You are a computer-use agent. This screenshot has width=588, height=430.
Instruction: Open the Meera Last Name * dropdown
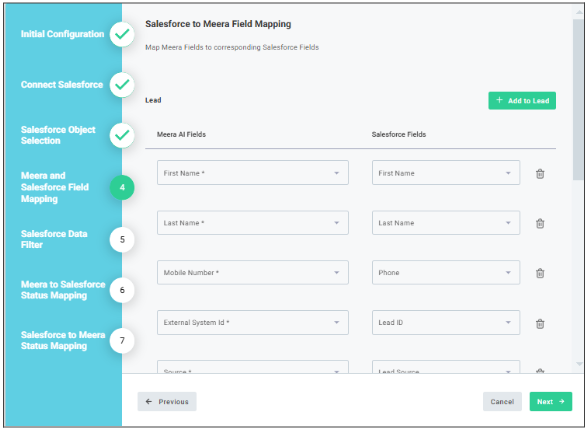(x=253, y=223)
